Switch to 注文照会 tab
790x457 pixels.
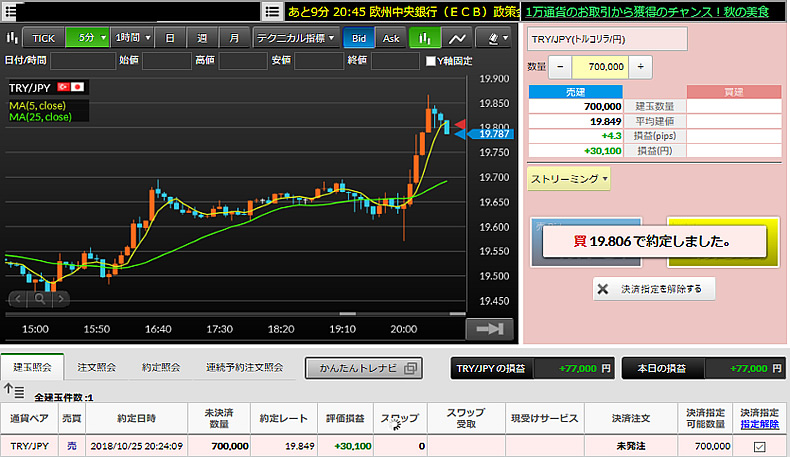[x=96, y=367]
